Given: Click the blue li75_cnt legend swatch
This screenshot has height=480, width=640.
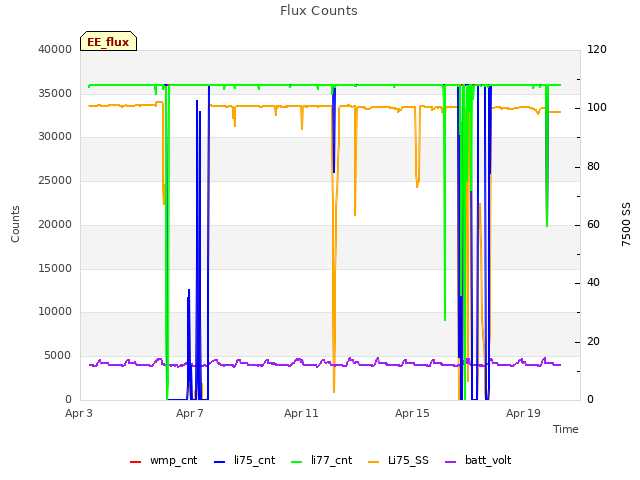Looking at the screenshot, I should click(219, 462).
